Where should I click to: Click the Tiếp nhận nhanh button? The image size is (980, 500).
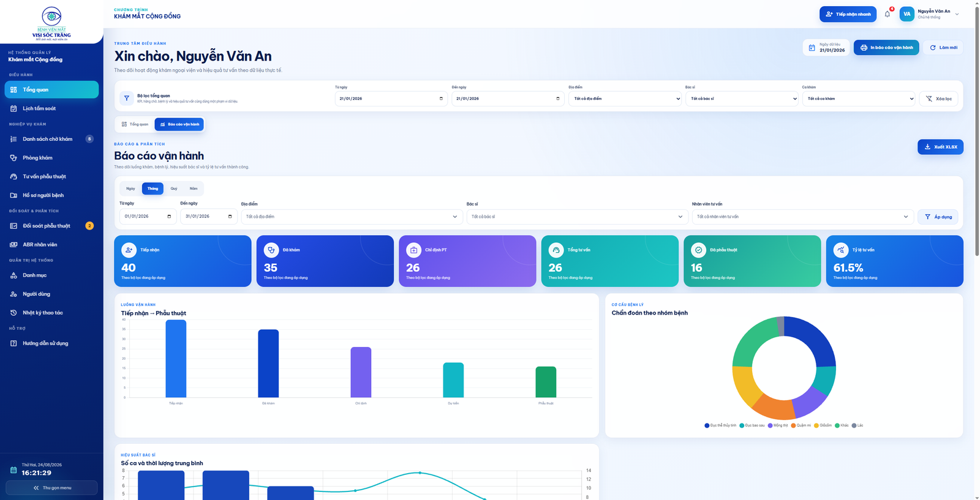tap(848, 14)
